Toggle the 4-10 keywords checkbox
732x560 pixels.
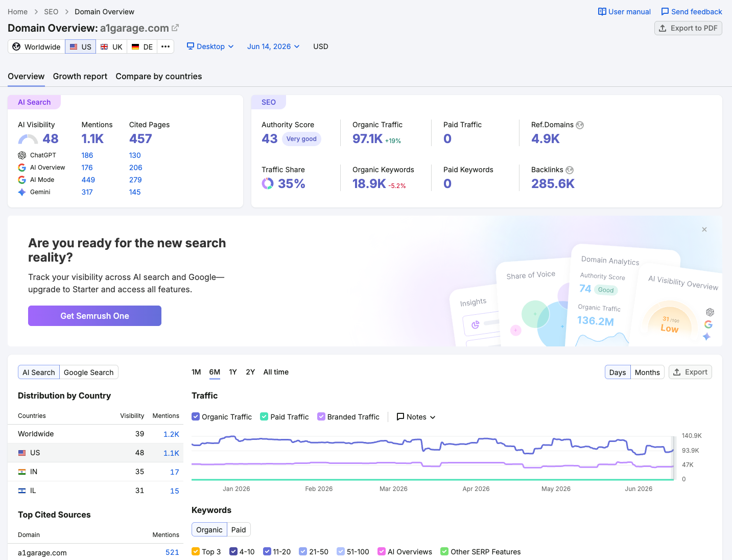[233, 551]
